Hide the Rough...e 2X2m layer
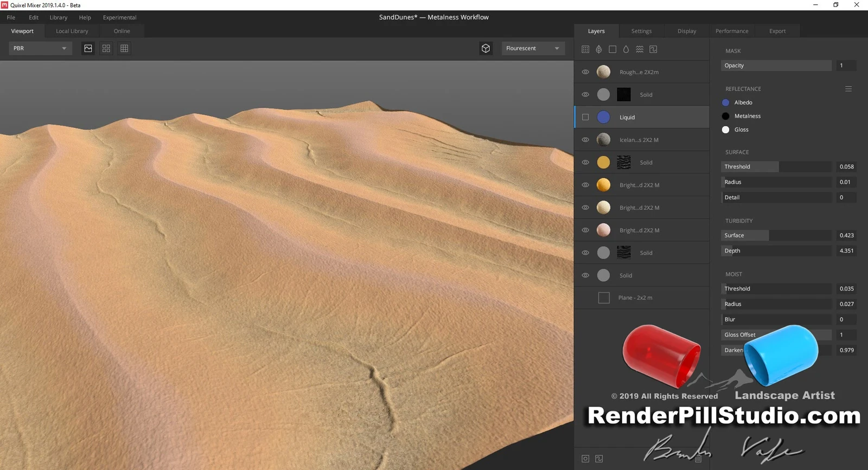The width and height of the screenshot is (868, 470). [x=585, y=72]
